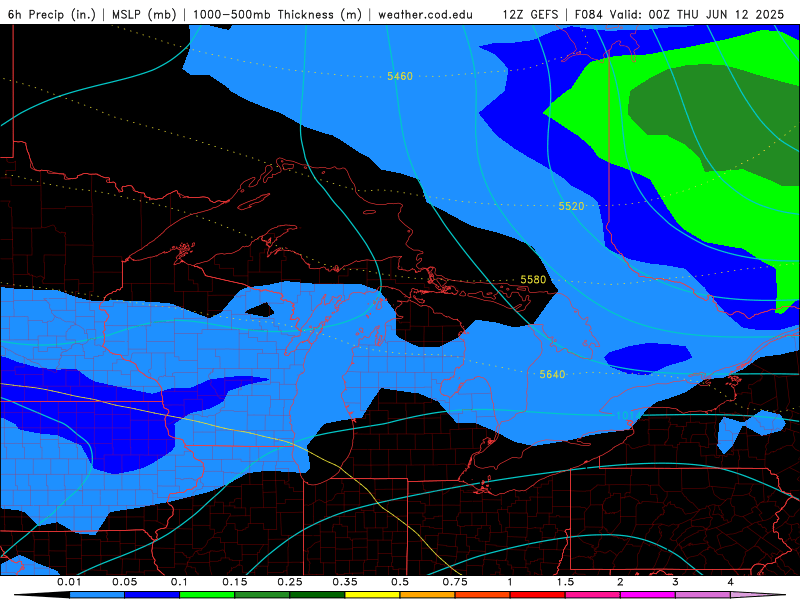The height and width of the screenshot is (600, 800).
Task: Click the 5520 thickness contour label
Action: coord(571,206)
